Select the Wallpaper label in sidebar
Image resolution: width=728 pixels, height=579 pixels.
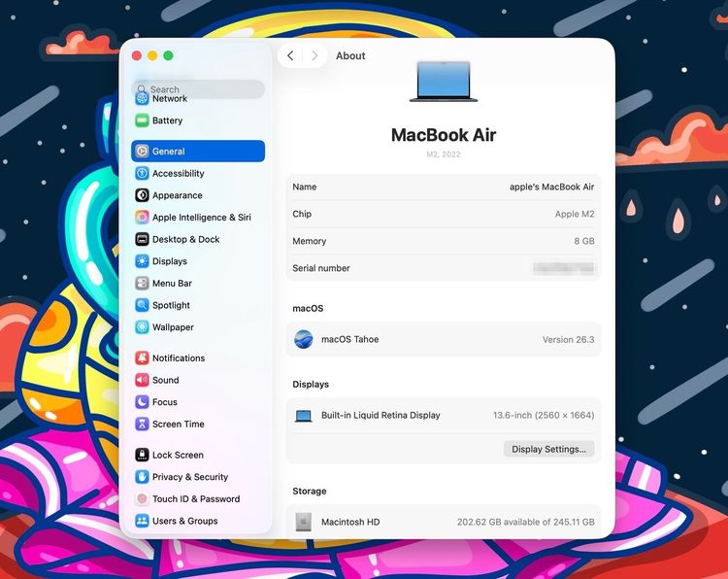(x=173, y=327)
